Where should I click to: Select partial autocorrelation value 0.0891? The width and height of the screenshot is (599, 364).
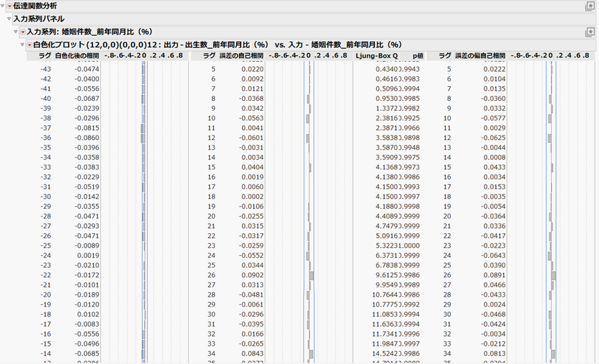pyautogui.click(x=495, y=275)
